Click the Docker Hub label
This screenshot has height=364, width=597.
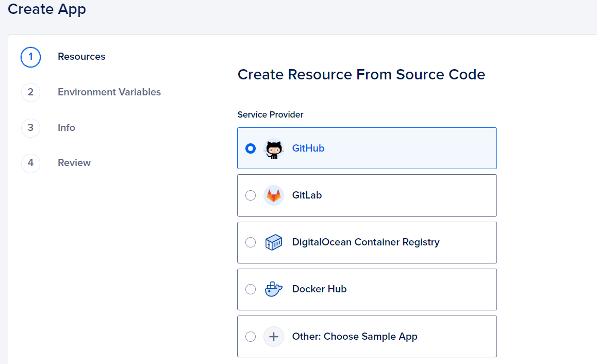click(319, 289)
